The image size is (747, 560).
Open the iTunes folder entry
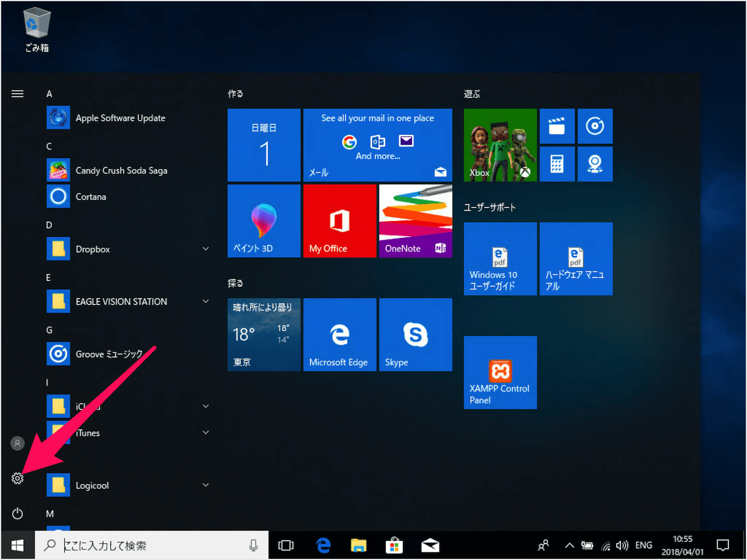[128, 433]
